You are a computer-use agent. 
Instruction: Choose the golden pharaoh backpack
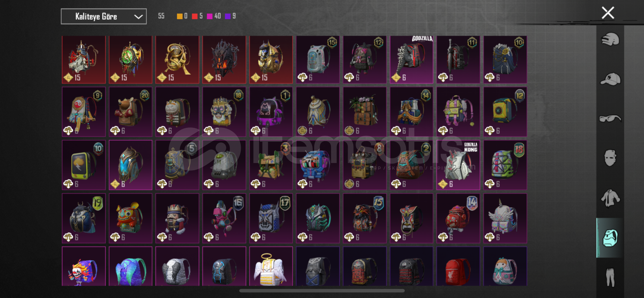(271, 59)
